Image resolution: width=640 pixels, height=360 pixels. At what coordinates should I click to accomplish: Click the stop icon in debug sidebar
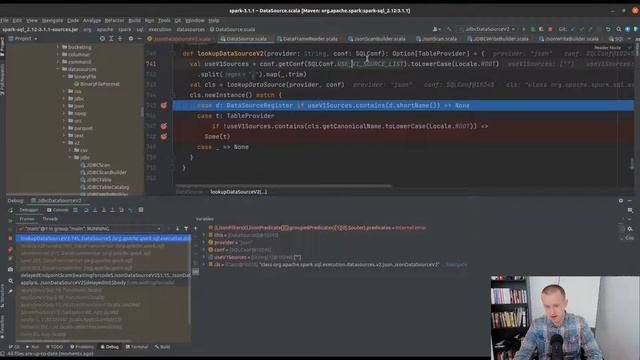(10, 238)
